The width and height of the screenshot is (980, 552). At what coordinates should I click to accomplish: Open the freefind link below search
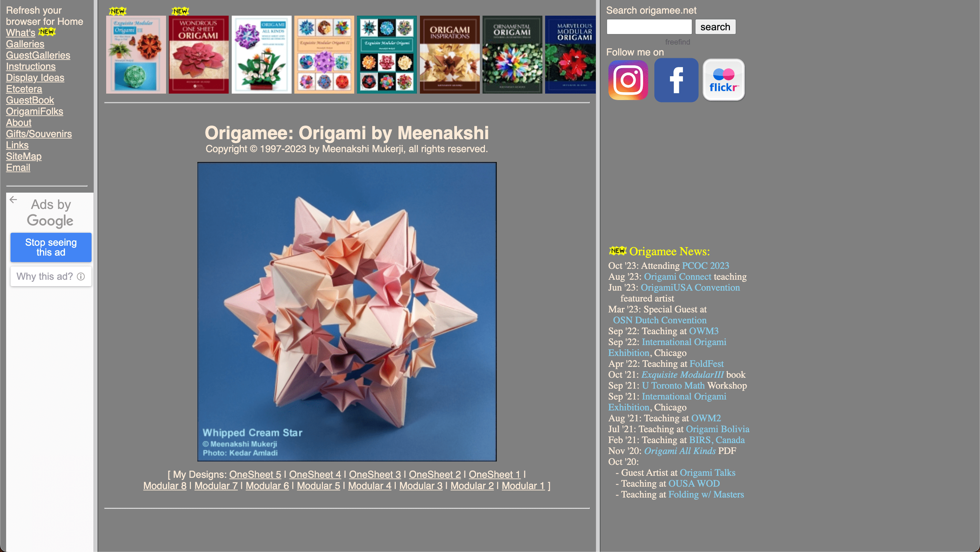tap(677, 42)
